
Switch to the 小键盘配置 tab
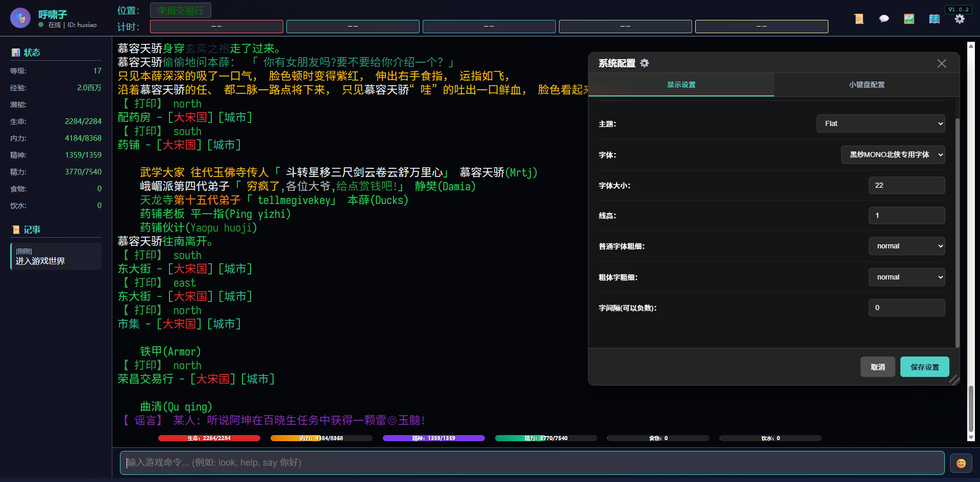click(x=868, y=85)
